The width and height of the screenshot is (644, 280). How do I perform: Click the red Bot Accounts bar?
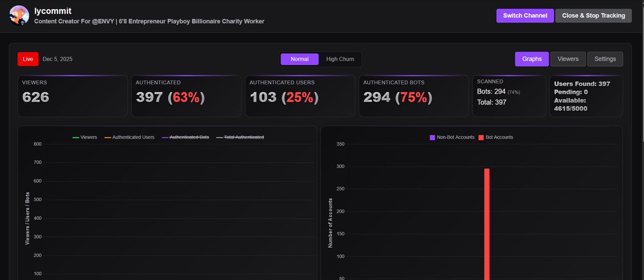coord(487,224)
